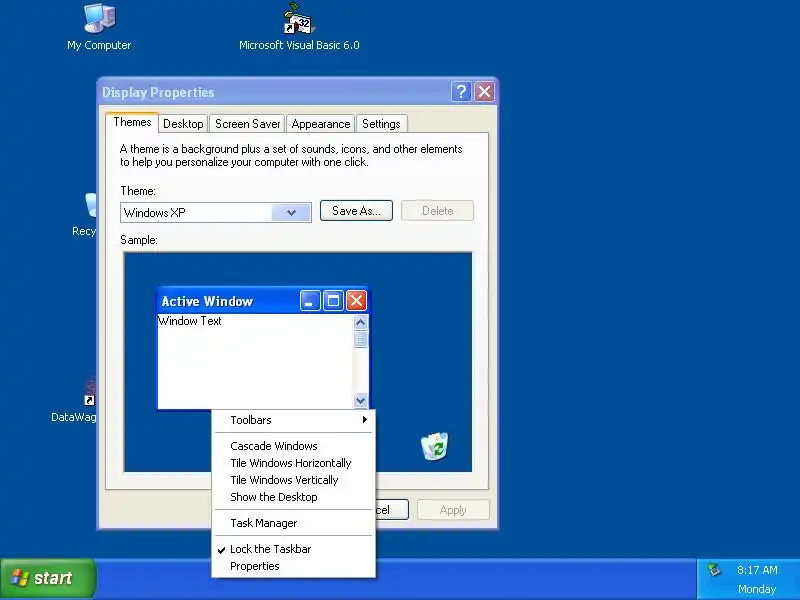Click the sample Active Window maximize button
This screenshot has height=600, width=800.
click(x=333, y=301)
